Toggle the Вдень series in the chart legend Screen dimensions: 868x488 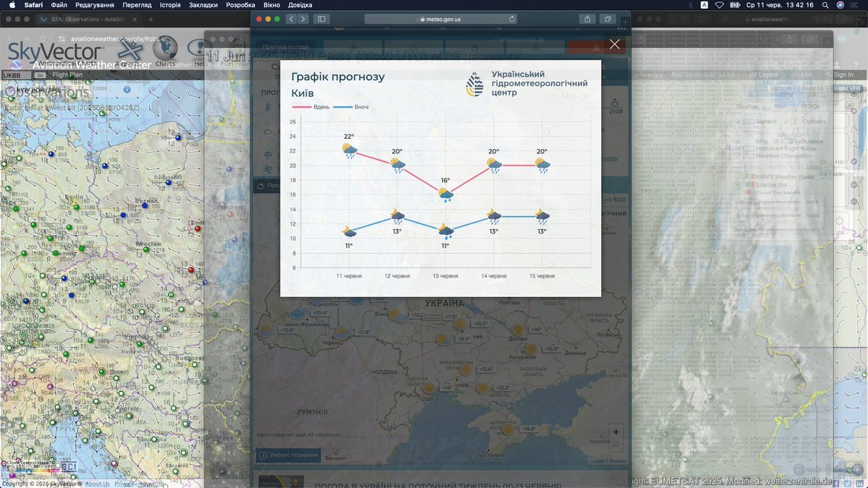pos(311,107)
